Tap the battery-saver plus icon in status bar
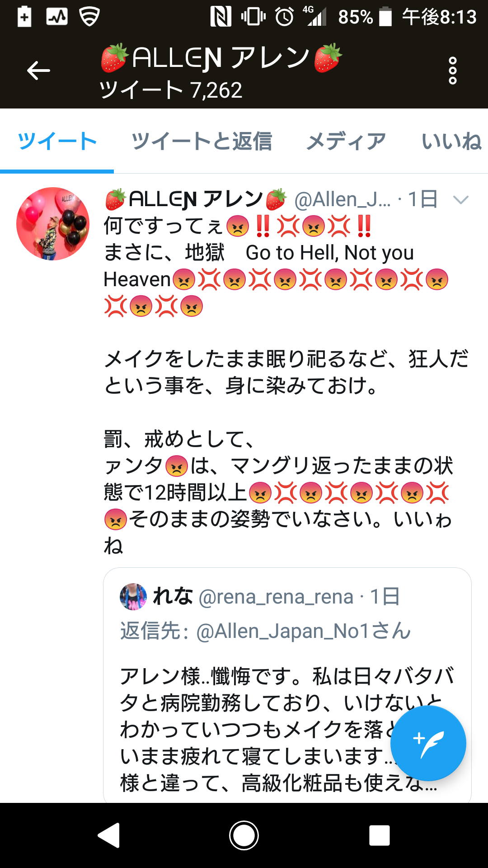 [24, 17]
